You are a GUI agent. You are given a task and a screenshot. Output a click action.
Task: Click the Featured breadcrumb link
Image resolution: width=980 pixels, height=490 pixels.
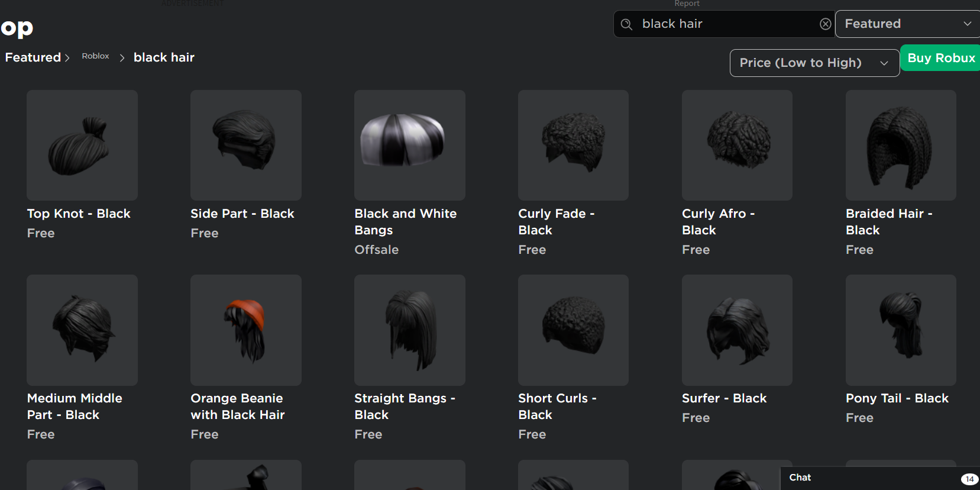click(33, 57)
